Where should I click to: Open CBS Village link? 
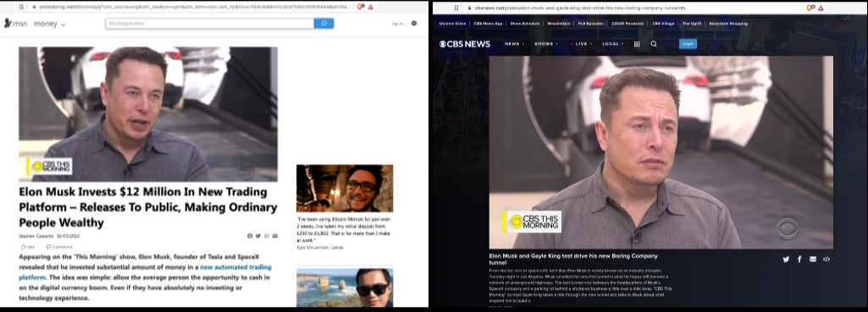click(663, 24)
